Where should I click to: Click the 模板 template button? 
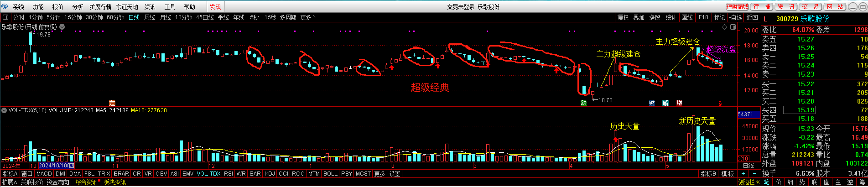pyautogui.click(x=728, y=174)
